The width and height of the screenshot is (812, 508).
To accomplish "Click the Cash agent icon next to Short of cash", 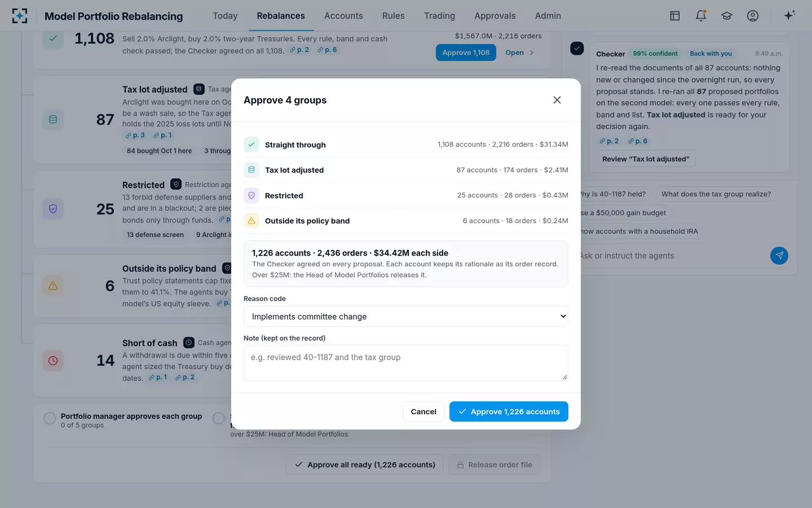I will 189,343.
